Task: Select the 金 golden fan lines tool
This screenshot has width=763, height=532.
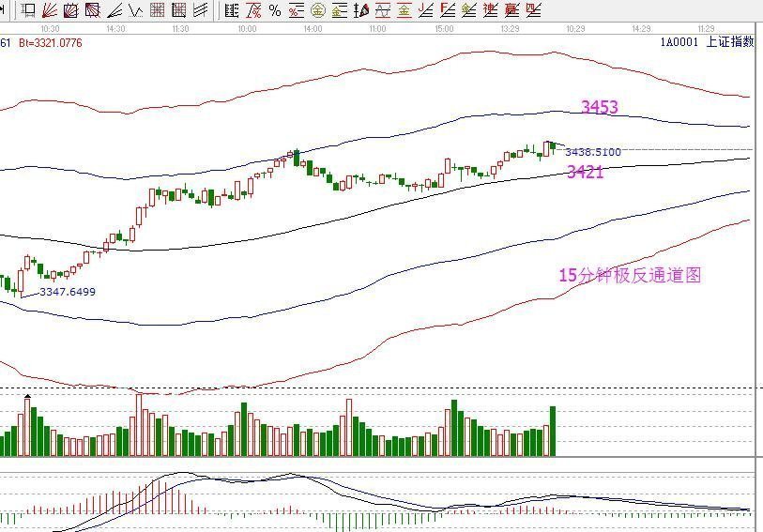Action: [x=468, y=9]
